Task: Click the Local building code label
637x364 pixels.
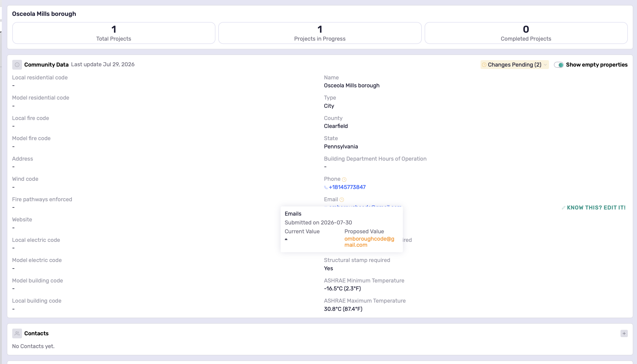Action: tap(37, 301)
